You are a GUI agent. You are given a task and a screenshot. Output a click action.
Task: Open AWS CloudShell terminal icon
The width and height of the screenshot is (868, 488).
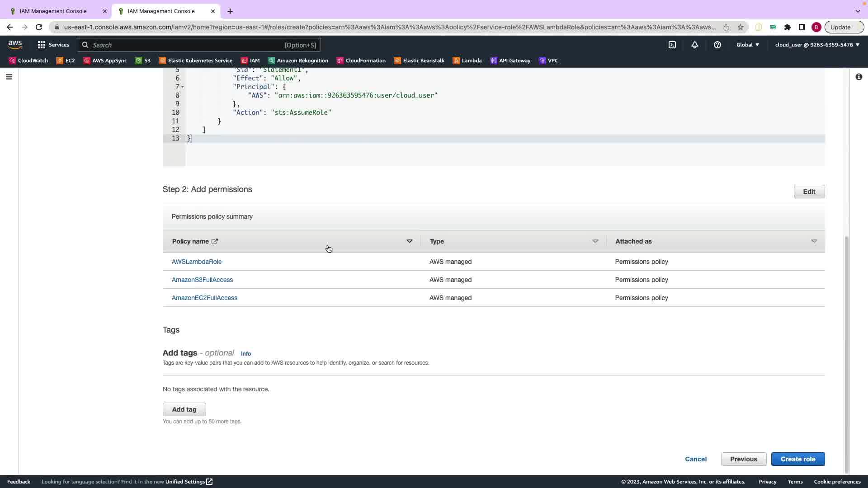click(x=672, y=45)
